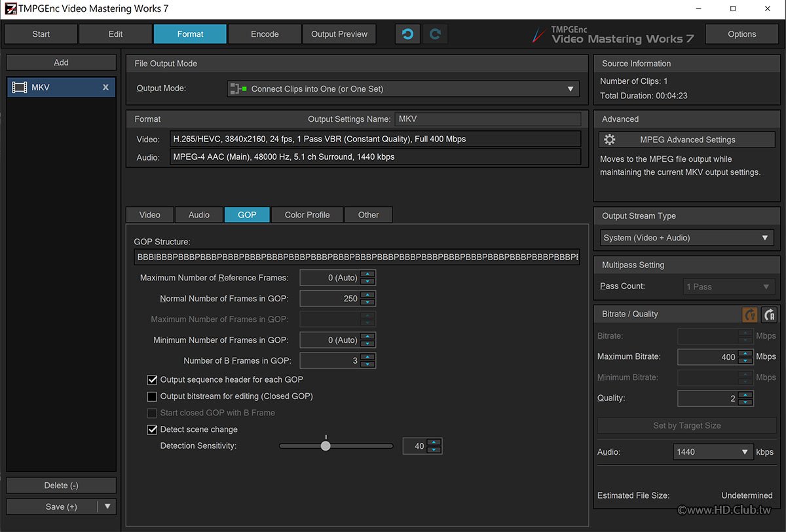
Task: Switch to the Color Profile tab
Action: (307, 215)
